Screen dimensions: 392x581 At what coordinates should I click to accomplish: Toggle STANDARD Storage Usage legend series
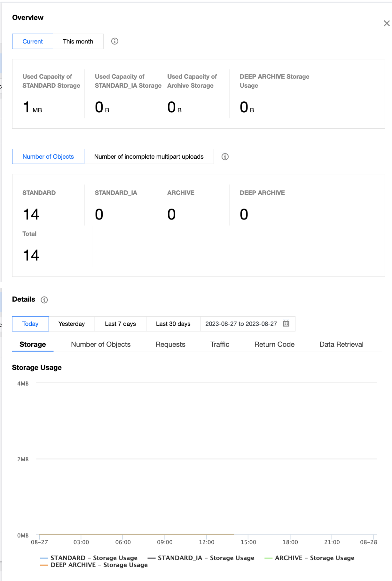click(x=94, y=558)
